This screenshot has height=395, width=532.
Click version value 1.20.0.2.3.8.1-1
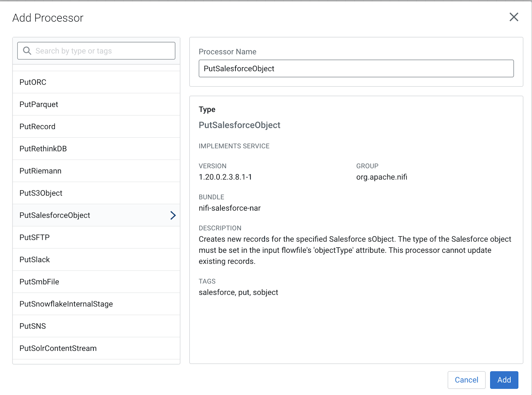225,177
